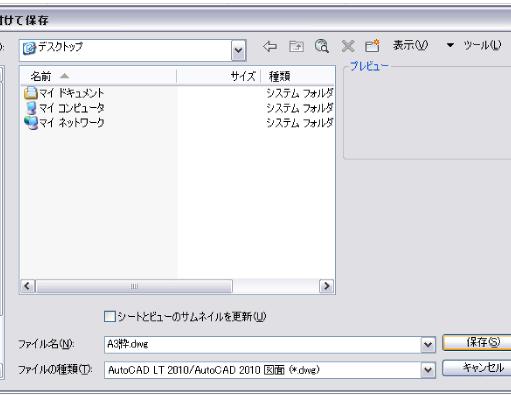Click the horizontal scrollbar right arrow
Screen dimensions: 511x395
point(326,286)
